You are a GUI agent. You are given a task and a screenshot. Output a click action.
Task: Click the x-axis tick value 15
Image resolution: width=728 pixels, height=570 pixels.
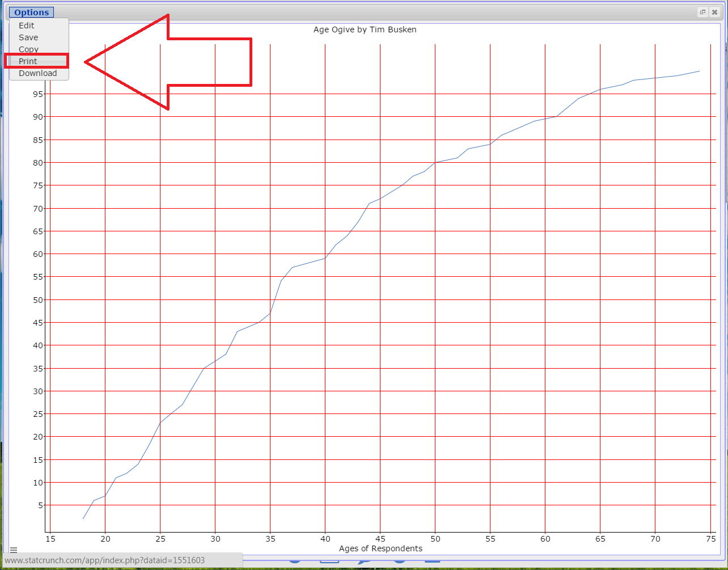tap(50, 538)
